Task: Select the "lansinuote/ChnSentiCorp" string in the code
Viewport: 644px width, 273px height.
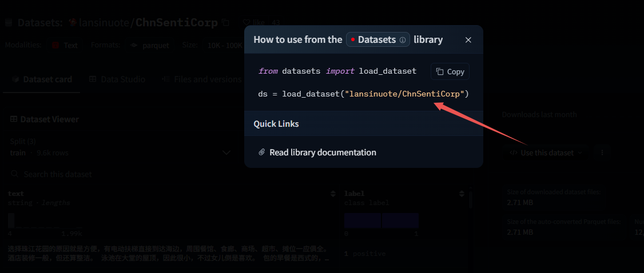Action: (404, 94)
